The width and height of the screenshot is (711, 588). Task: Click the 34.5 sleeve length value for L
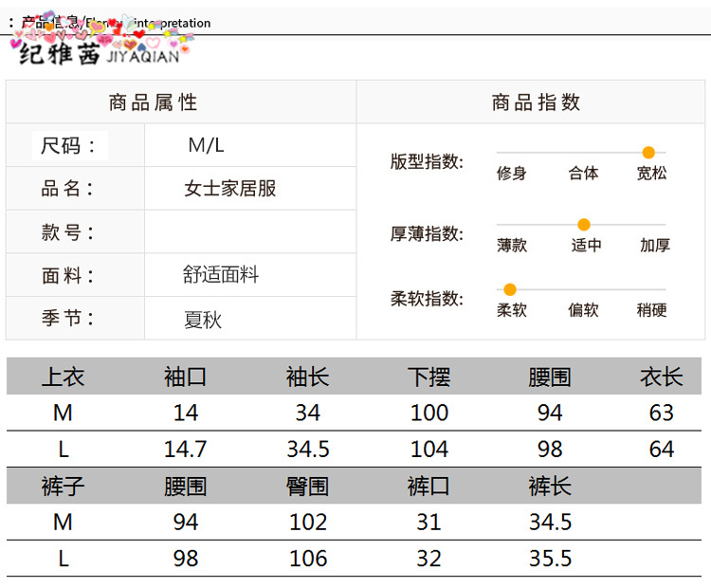point(308,450)
